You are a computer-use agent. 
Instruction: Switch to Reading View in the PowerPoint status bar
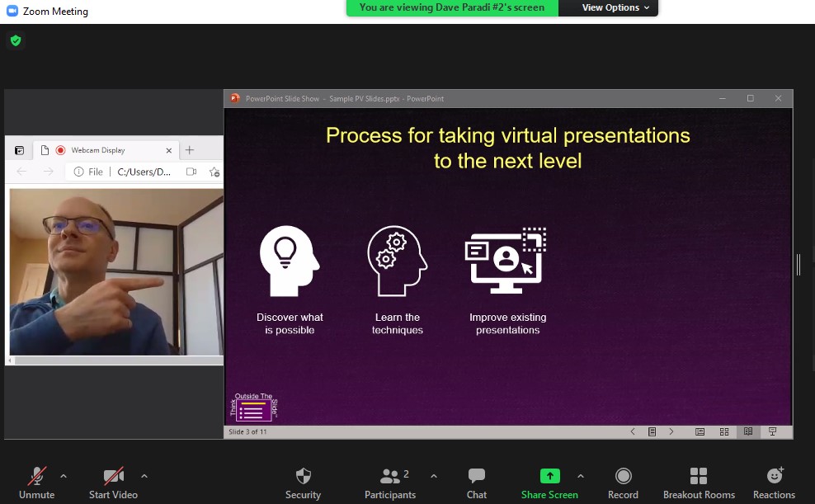click(748, 431)
